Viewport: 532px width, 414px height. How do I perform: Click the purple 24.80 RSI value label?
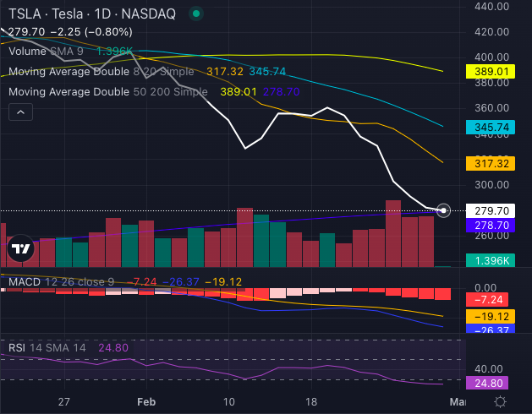490,383
